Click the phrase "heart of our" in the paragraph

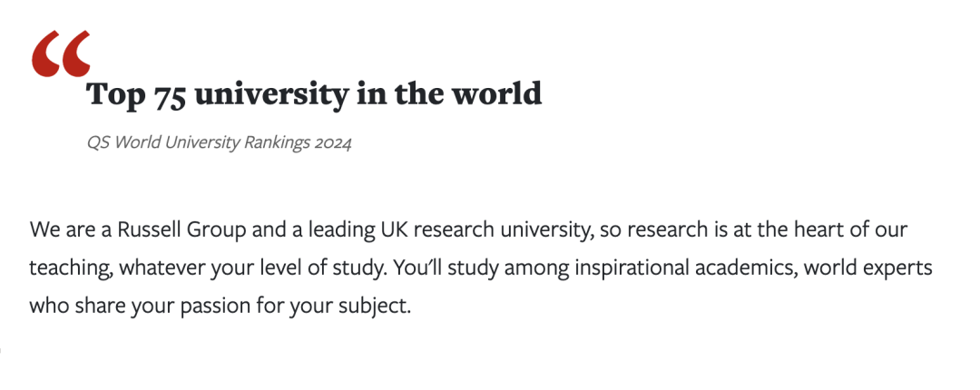[x=850, y=229]
